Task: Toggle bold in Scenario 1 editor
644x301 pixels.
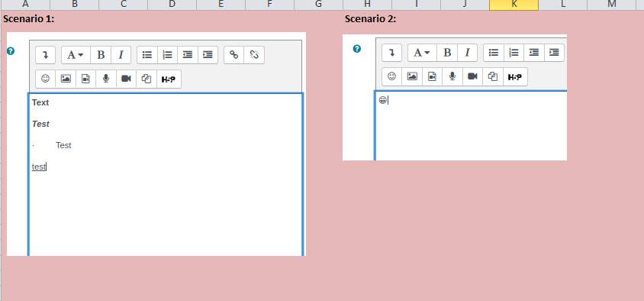Action: point(101,55)
